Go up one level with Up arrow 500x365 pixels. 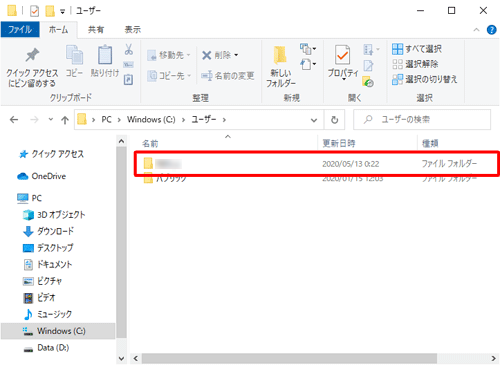tap(65, 120)
